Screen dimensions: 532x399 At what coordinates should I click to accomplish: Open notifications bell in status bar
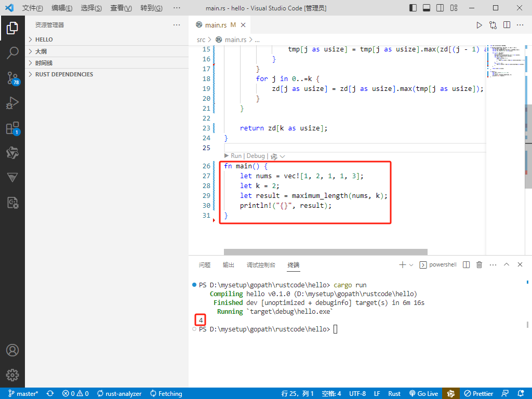[521, 394]
